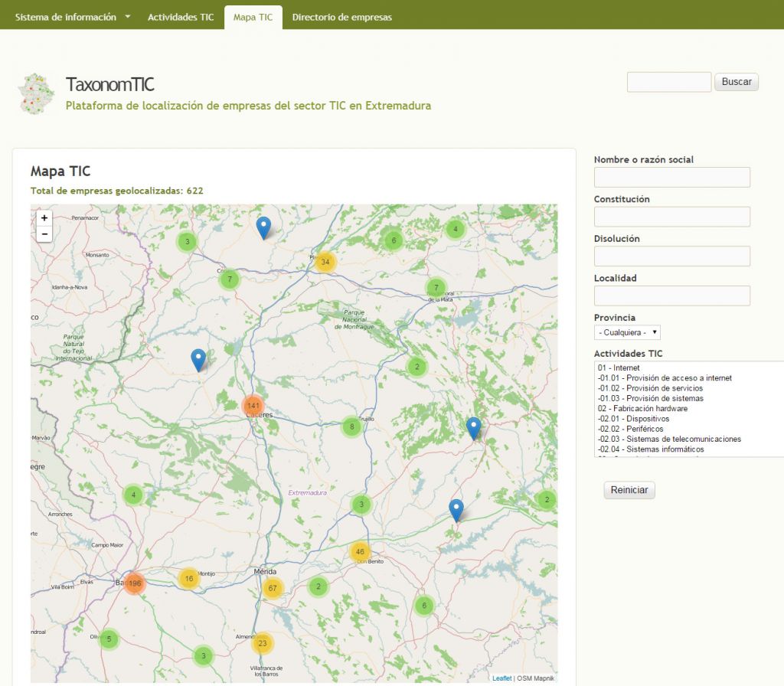The image size is (784, 686).
Task: Open the Almendralejo cluster marker showing 23
Action: click(x=263, y=643)
